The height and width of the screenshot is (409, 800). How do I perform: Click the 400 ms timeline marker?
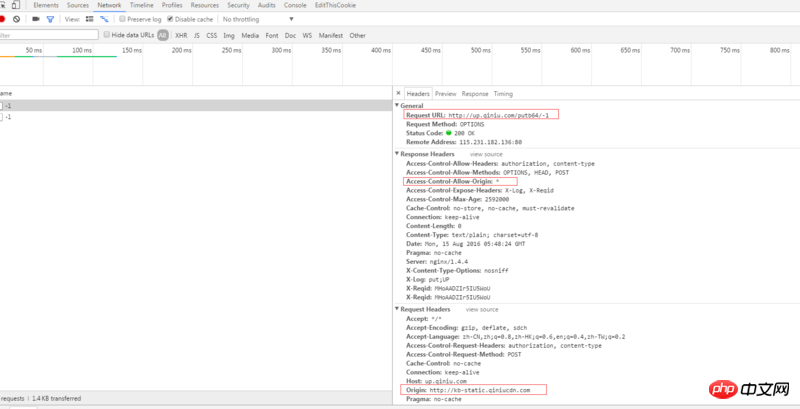[x=381, y=50]
